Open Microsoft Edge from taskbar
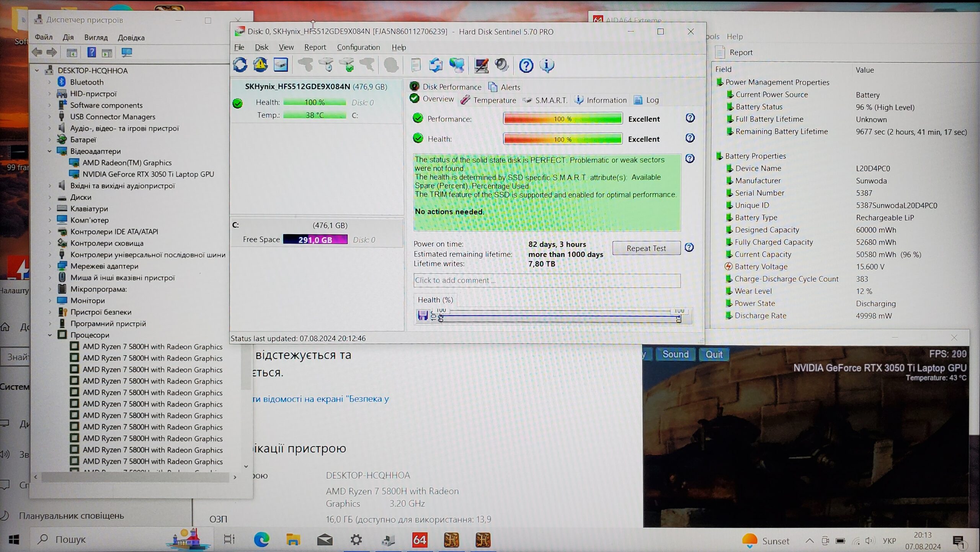Image resolution: width=980 pixels, height=552 pixels. pos(261,540)
